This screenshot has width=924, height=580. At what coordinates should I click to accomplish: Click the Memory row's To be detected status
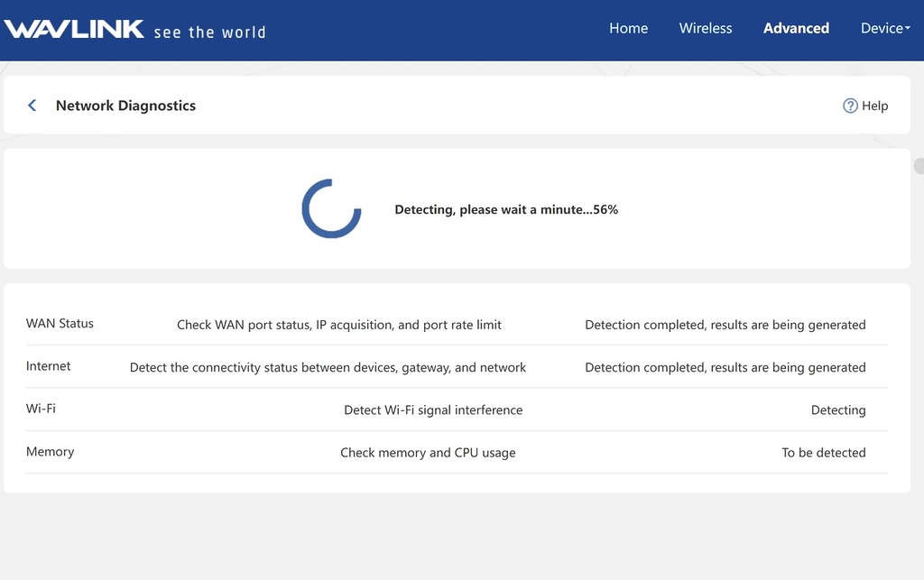click(x=823, y=453)
